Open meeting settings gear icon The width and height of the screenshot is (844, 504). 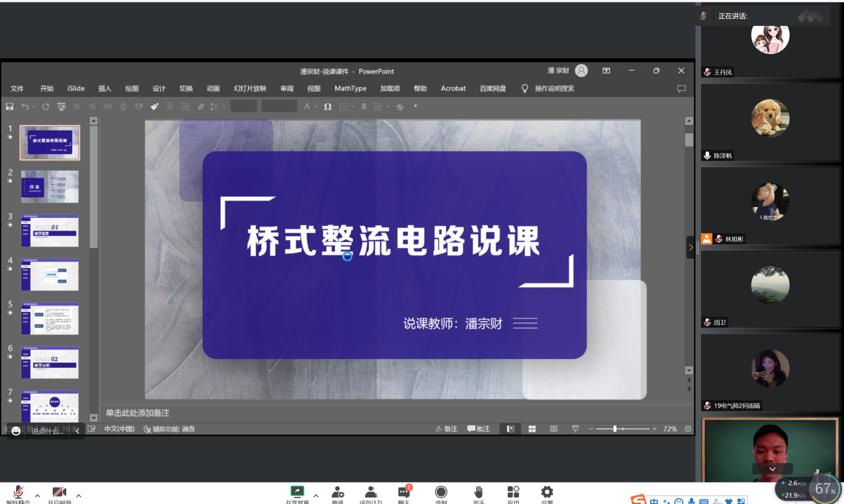tap(547, 494)
